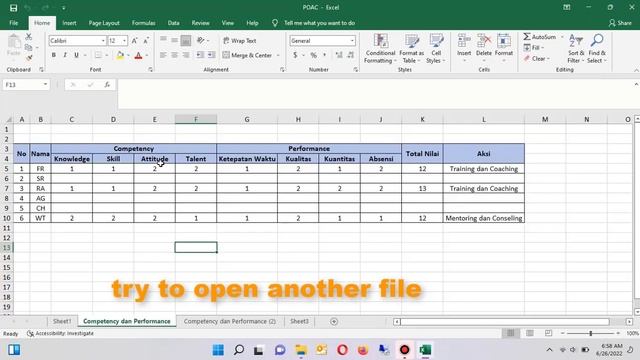Open the font size dropdown

tap(124, 41)
